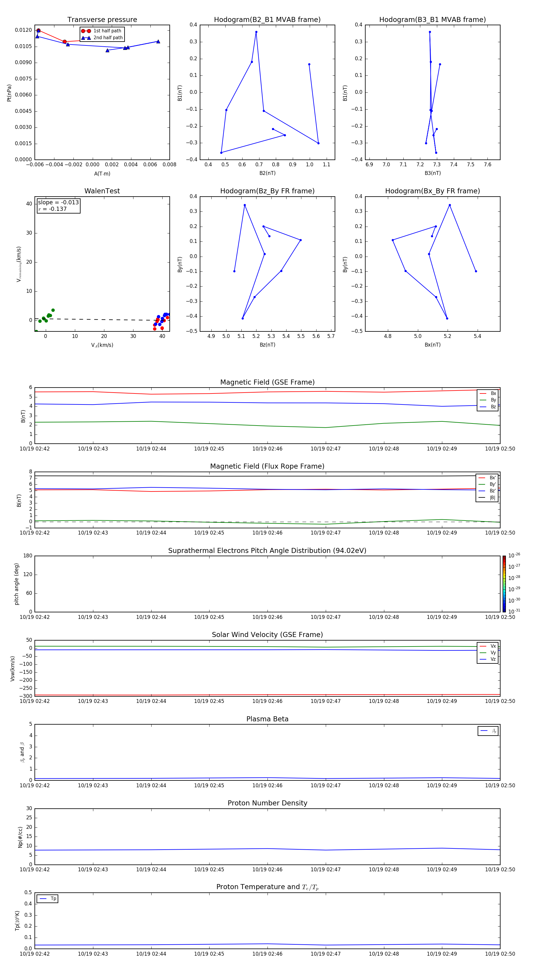
Task: Click the 'Transverse pressure' plot title
Action: (102, 20)
